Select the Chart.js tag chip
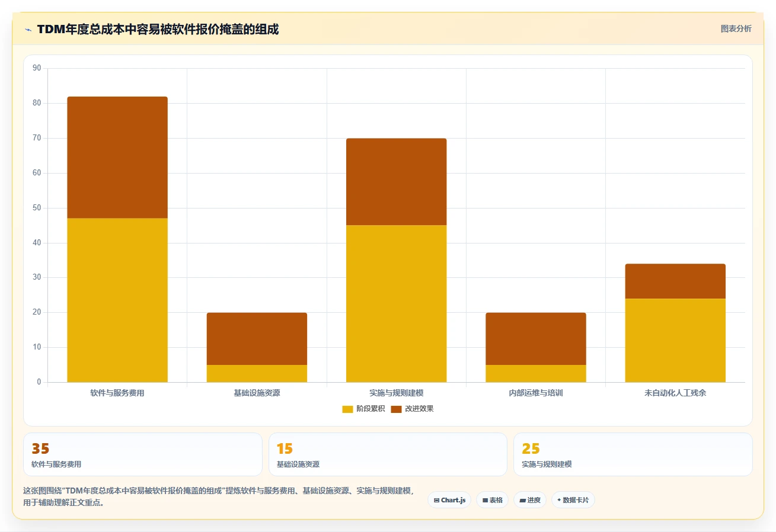 click(x=449, y=500)
